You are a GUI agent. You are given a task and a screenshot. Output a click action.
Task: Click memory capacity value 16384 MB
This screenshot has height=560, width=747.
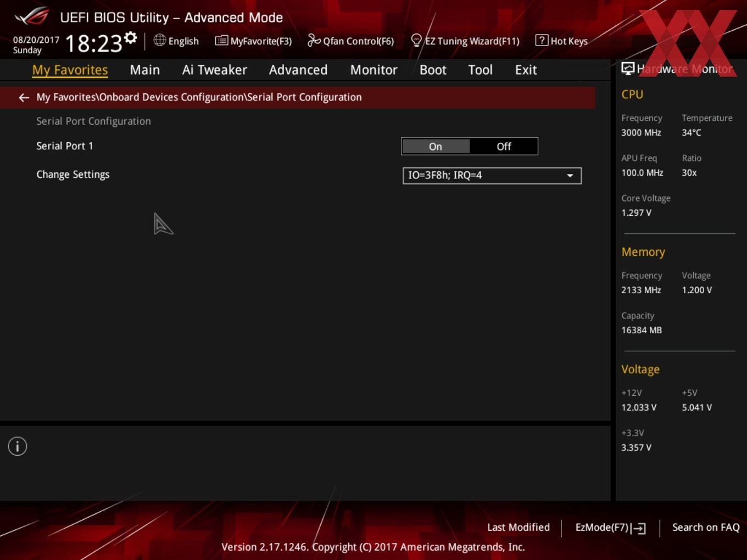click(x=642, y=331)
